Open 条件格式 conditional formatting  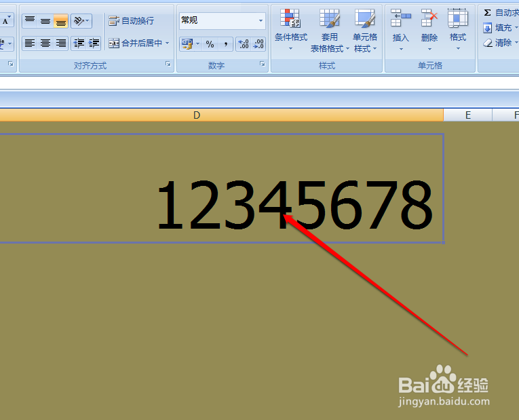coord(290,30)
